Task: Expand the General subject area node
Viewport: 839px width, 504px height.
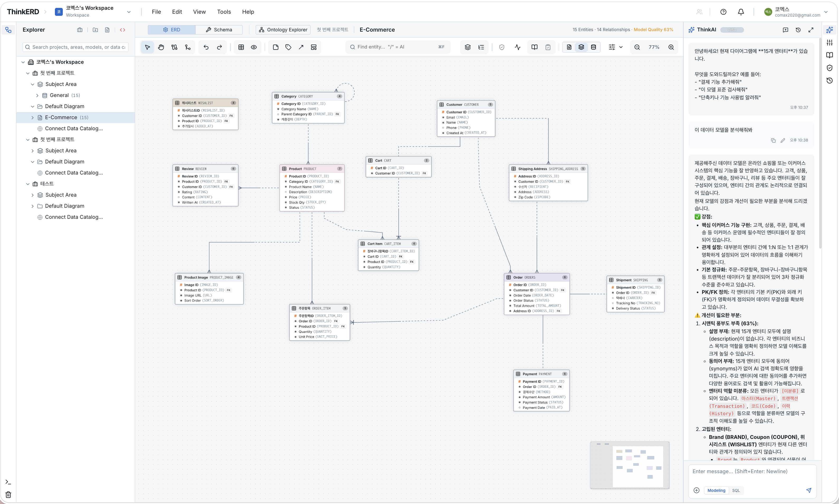Action: (x=37, y=95)
